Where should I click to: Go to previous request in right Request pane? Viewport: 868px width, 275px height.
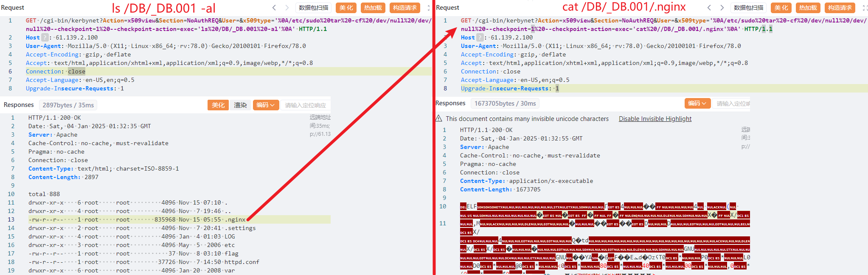click(x=709, y=8)
